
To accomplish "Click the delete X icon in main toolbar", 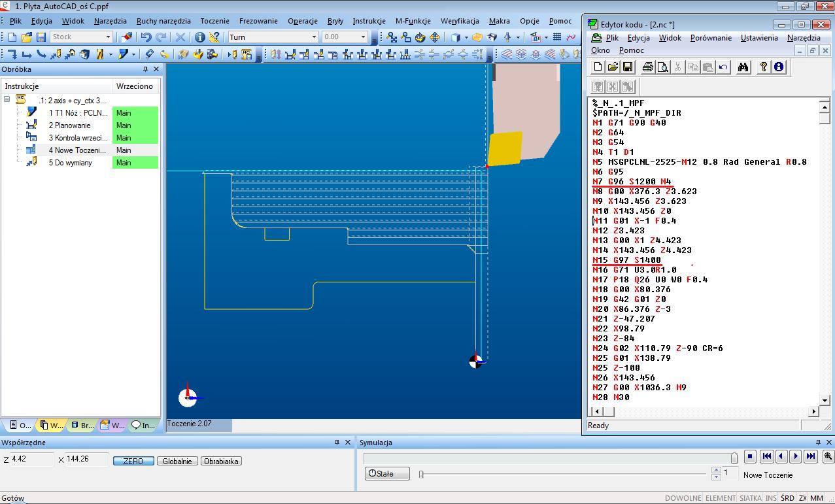I will tap(180, 37).
